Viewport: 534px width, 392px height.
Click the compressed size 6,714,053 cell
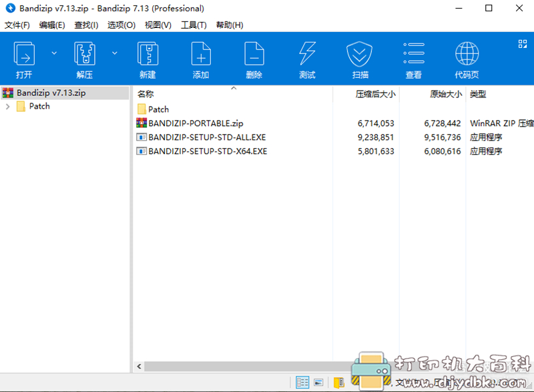coord(376,123)
